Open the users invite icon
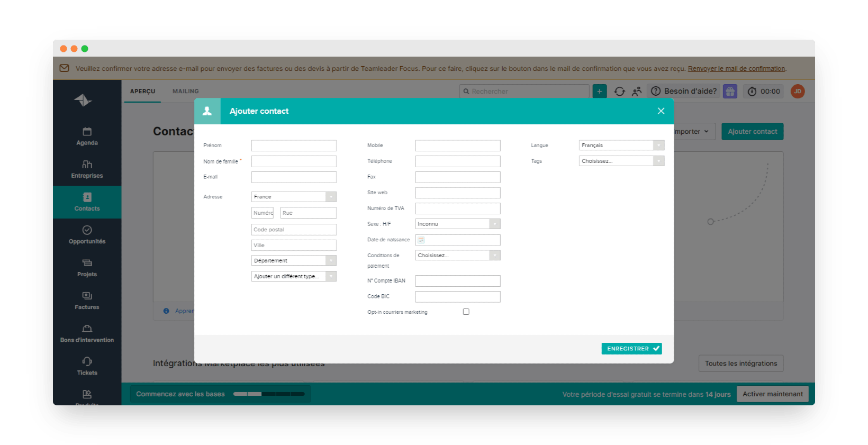 (x=637, y=92)
